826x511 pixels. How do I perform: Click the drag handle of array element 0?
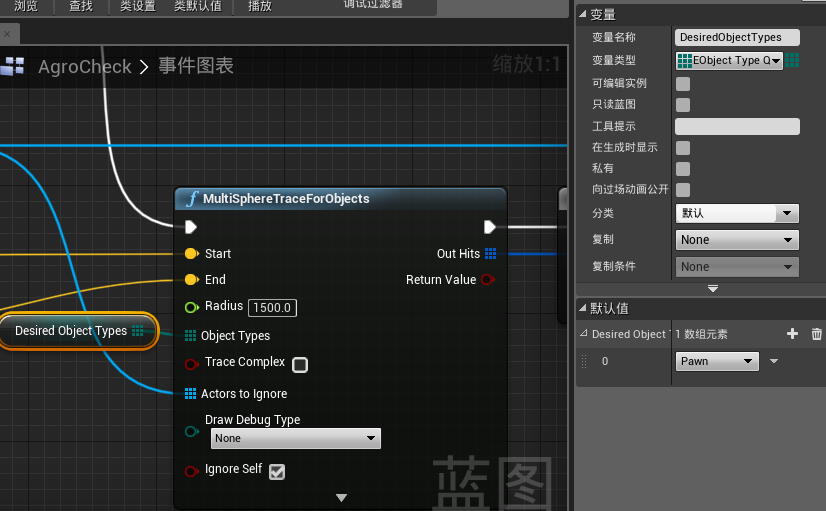584,361
